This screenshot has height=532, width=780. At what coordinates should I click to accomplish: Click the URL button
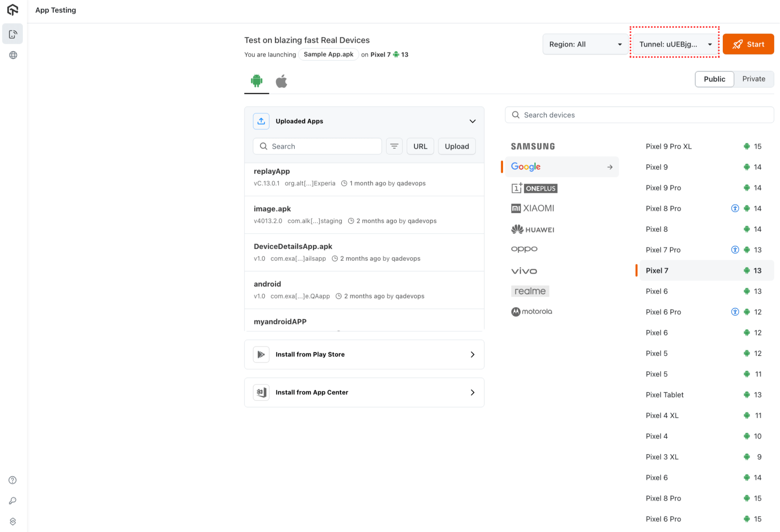pos(420,146)
